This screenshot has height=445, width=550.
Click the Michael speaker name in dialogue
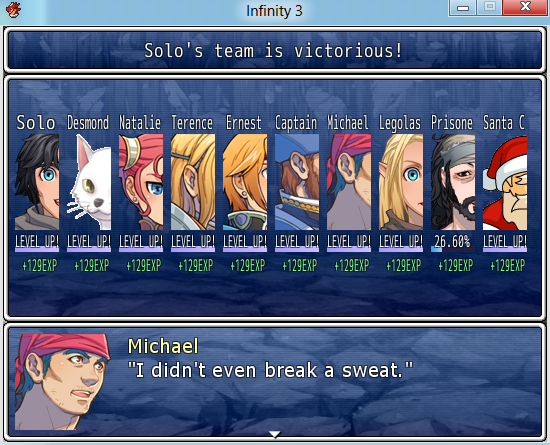tap(163, 346)
